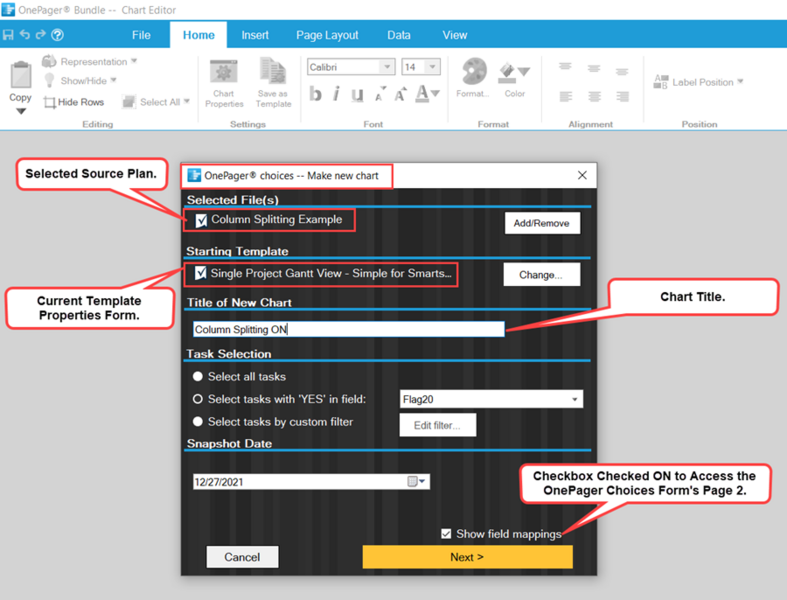Viewport: 787px width, 600px height.
Task: Toggle Column Splitting Example checkbox
Action: [x=201, y=220]
